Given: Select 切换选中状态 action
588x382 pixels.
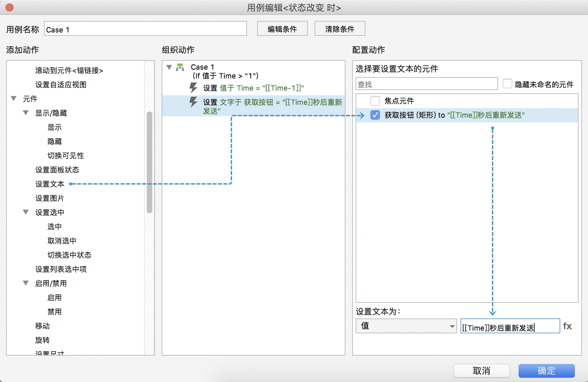Looking at the screenshot, I should click(x=69, y=255).
